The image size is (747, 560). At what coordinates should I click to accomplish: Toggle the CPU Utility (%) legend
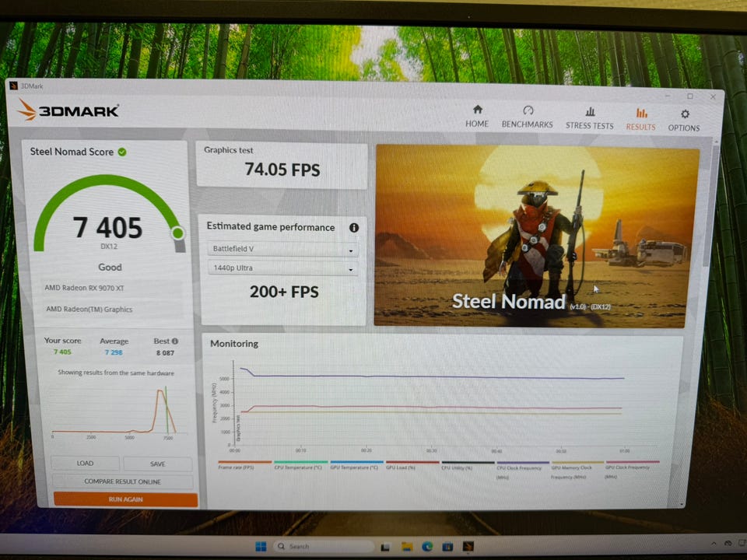click(x=468, y=465)
